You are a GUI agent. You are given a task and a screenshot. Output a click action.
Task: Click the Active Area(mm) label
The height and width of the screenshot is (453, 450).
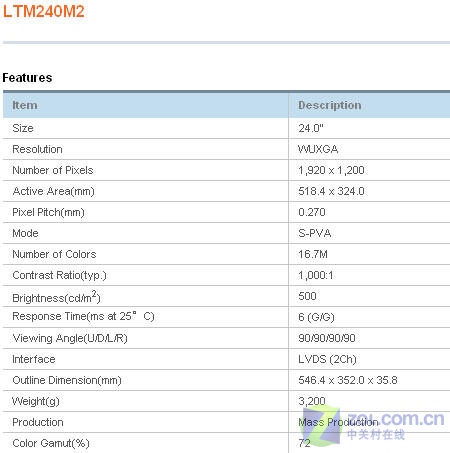53,191
